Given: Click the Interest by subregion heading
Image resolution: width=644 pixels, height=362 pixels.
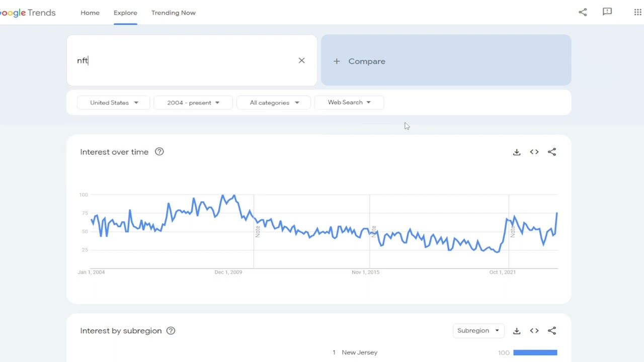Looking at the screenshot, I should 121,331.
